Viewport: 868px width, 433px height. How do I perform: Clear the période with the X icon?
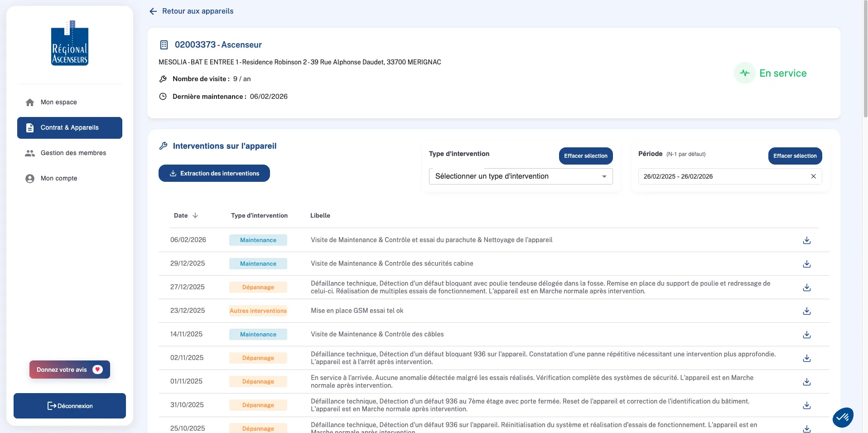pos(813,176)
